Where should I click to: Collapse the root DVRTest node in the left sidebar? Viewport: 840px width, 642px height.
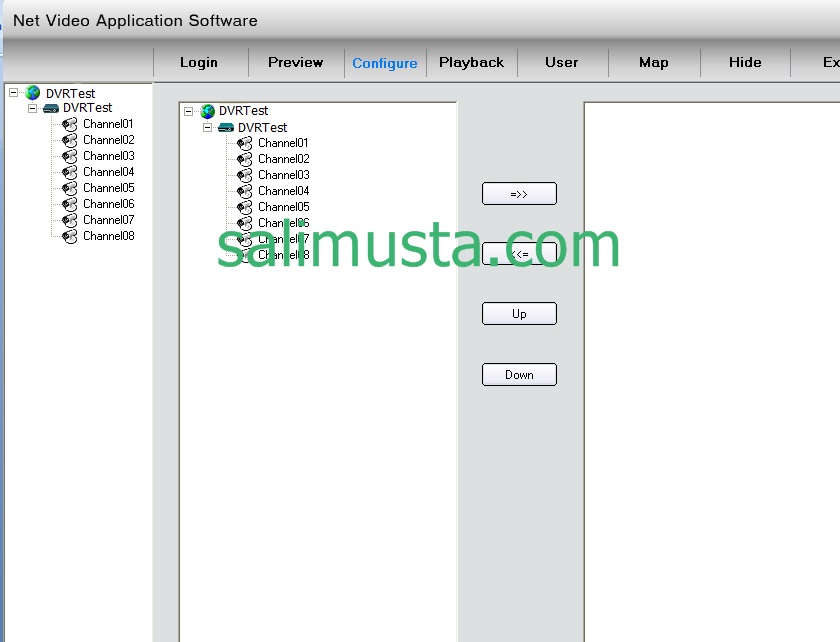tap(14, 93)
